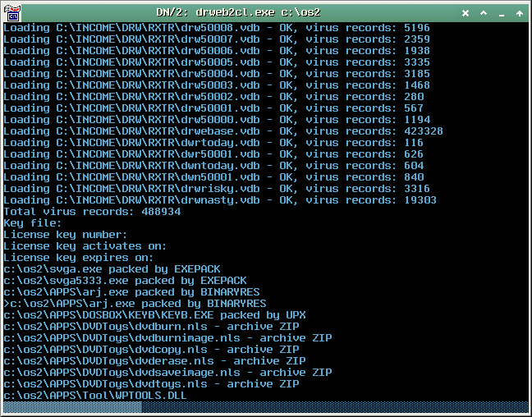
Task: Click the record count 423328
Action: [424, 131]
